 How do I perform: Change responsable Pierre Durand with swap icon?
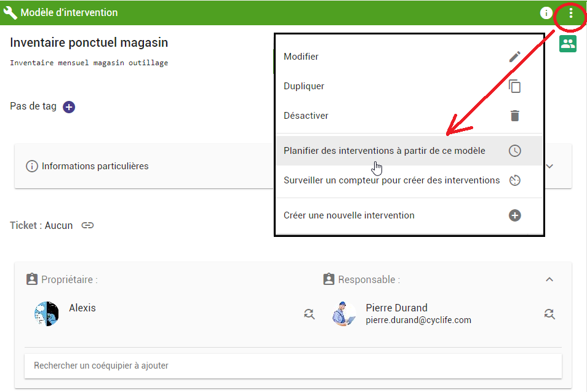click(549, 314)
